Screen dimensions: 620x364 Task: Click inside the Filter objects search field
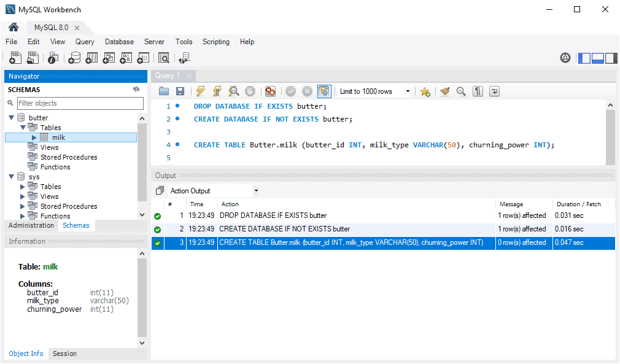(x=80, y=103)
